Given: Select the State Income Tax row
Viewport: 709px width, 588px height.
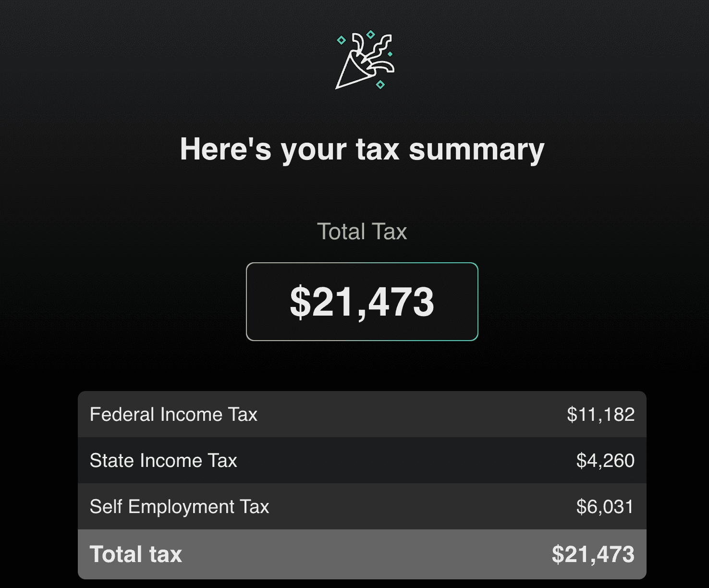Looking at the screenshot, I should coord(362,460).
